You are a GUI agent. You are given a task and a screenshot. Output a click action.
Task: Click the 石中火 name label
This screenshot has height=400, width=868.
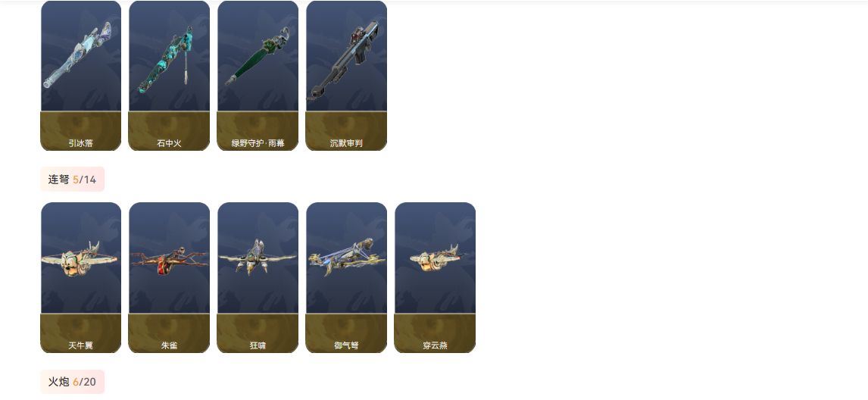point(170,143)
